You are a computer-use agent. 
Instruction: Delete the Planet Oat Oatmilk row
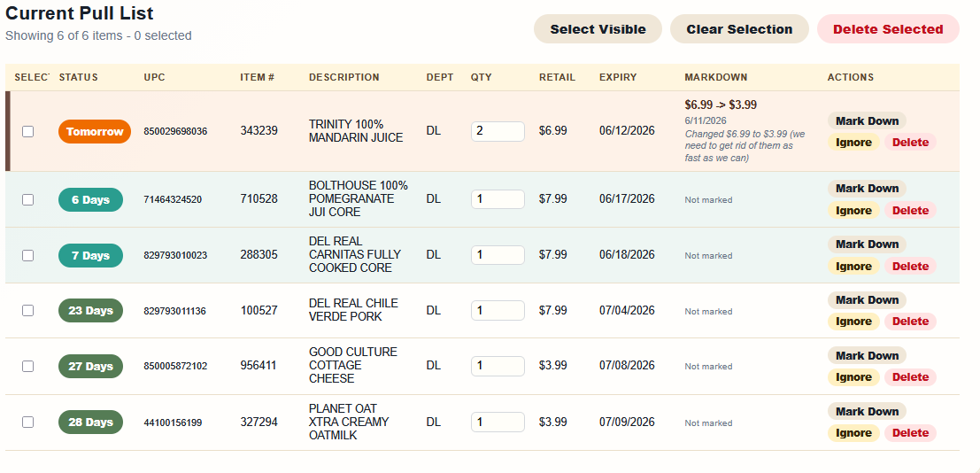(x=910, y=432)
